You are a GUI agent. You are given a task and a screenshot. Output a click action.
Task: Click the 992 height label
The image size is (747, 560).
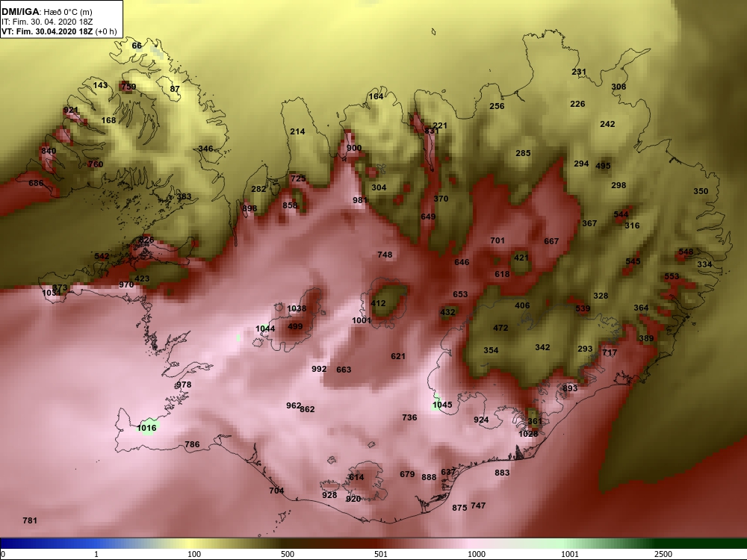(x=319, y=369)
